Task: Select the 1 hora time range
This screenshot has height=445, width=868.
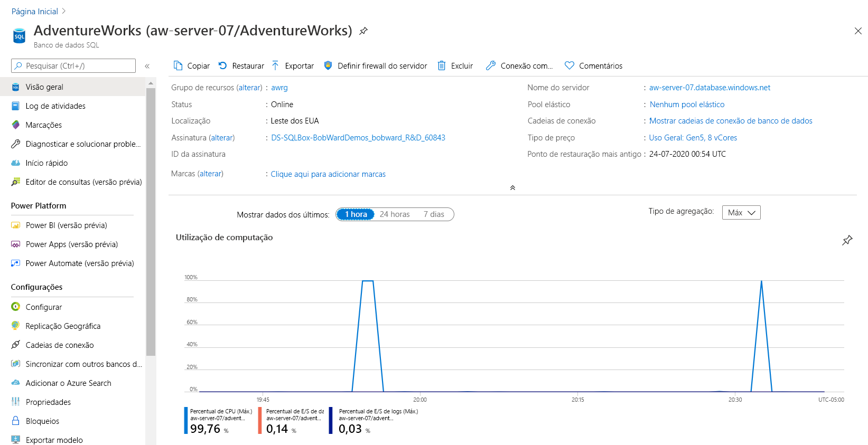Action: (356, 214)
